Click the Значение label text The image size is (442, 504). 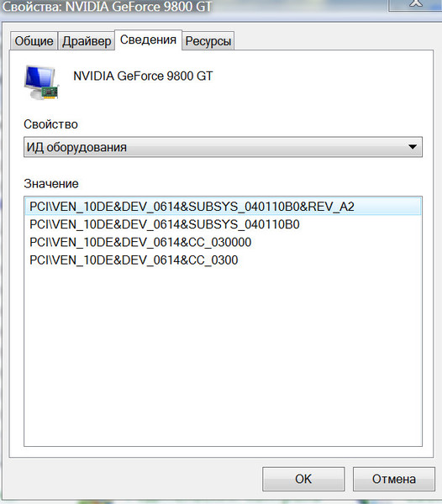(x=51, y=184)
